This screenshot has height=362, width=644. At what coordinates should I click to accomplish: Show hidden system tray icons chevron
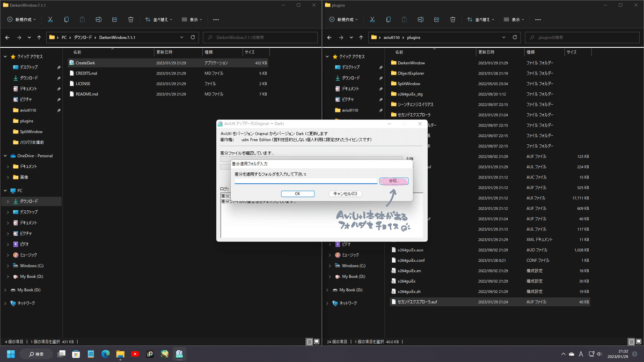563,354
